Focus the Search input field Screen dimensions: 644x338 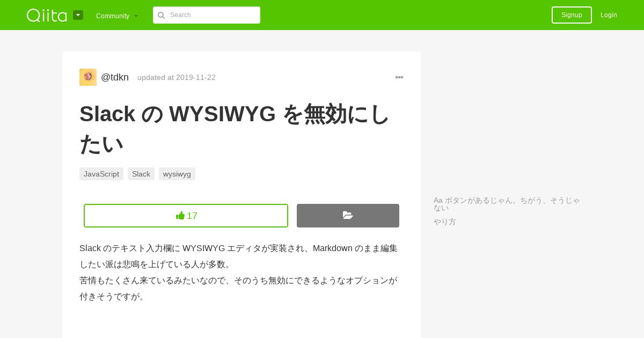click(207, 15)
